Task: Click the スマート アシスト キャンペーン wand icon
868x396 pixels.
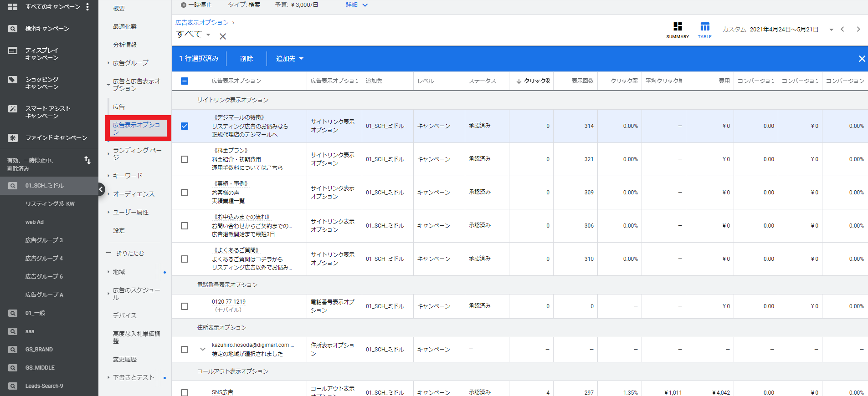Action: (x=13, y=109)
